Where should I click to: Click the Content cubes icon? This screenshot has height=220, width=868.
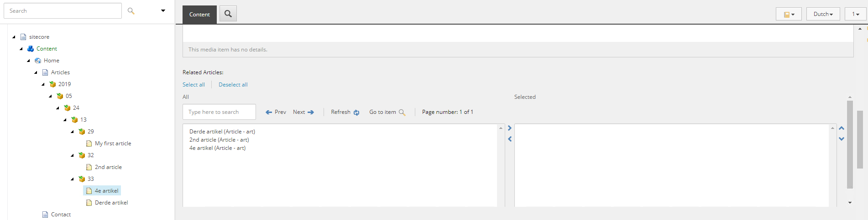point(31,49)
